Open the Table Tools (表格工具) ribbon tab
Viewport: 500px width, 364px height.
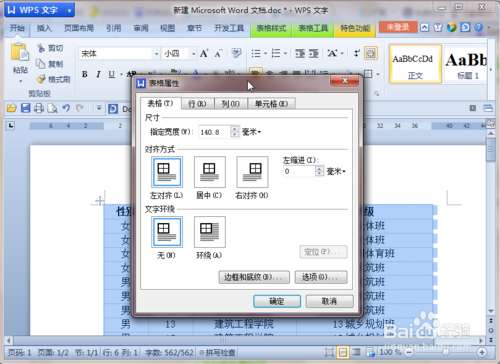coord(313,28)
